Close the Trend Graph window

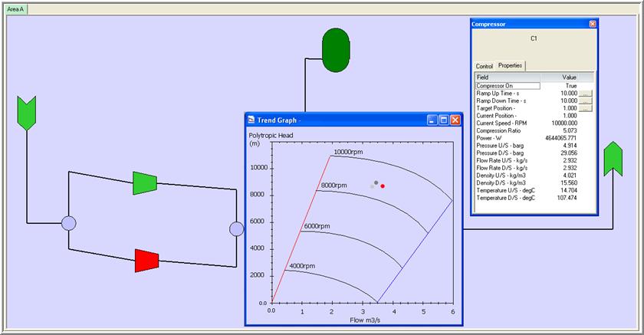coord(455,120)
